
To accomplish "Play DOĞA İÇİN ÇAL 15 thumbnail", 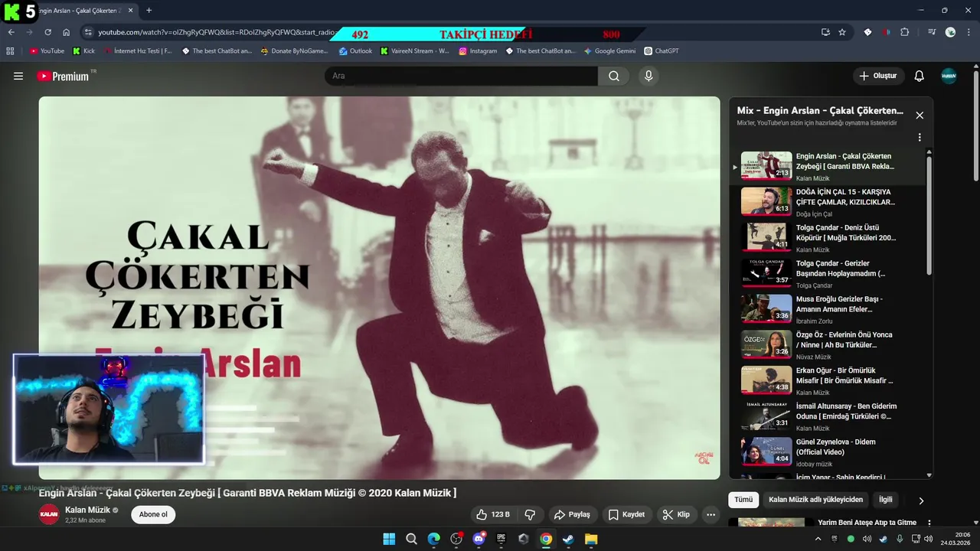I will [766, 201].
